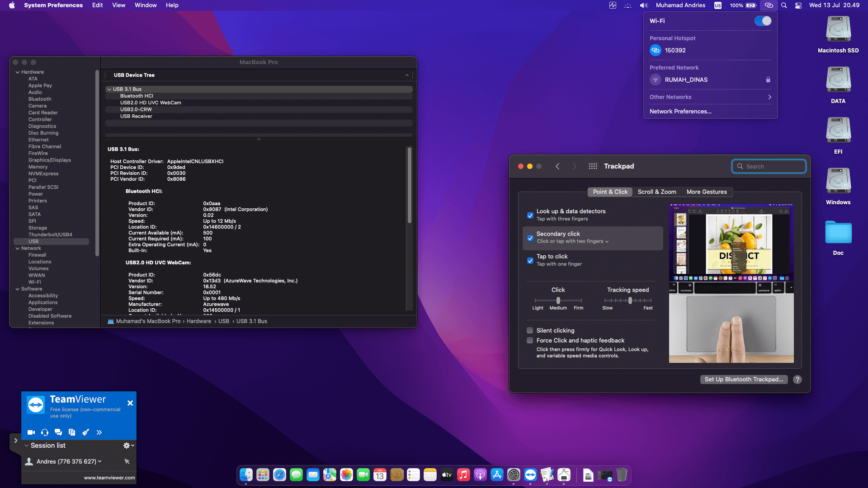Show all preferences with the grid icon
This screenshot has width=868, height=488.
point(593,166)
